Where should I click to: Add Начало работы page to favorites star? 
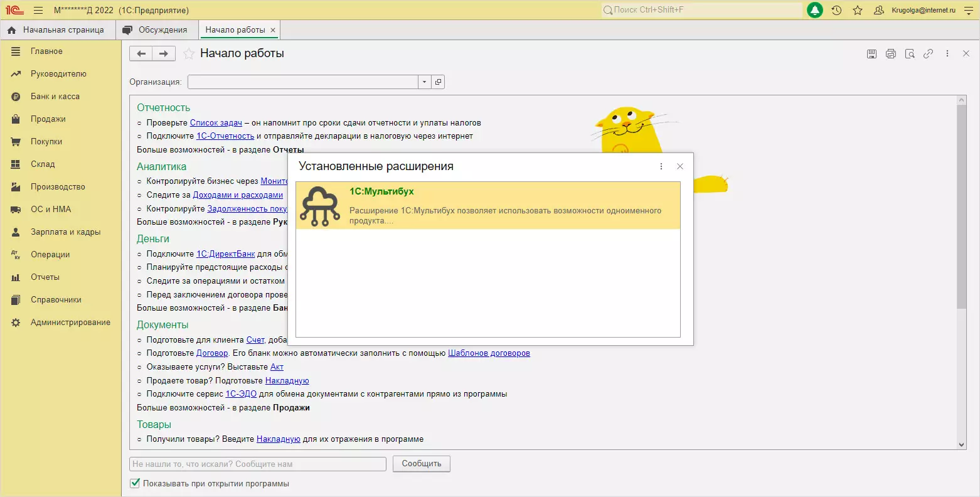[188, 54]
